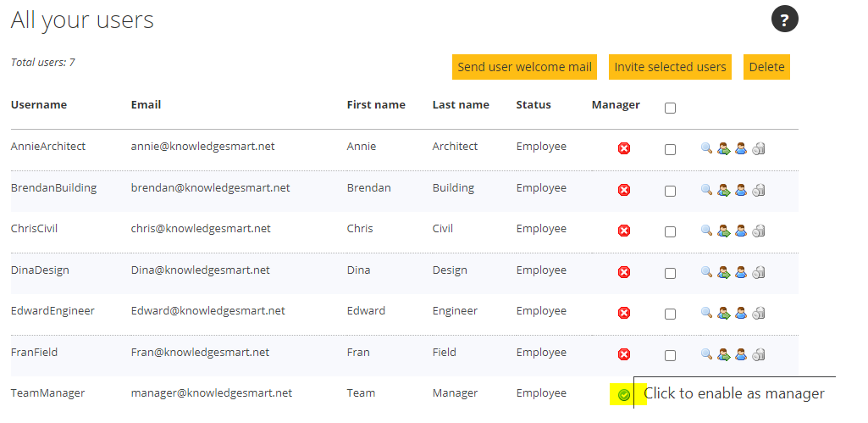Enable manager status for AnnieArchitect
The image size is (868, 423).
click(x=624, y=148)
